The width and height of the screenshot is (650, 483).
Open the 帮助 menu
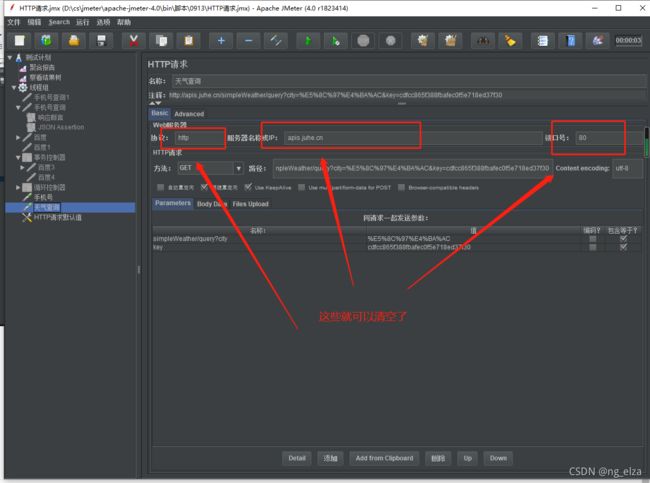point(124,22)
